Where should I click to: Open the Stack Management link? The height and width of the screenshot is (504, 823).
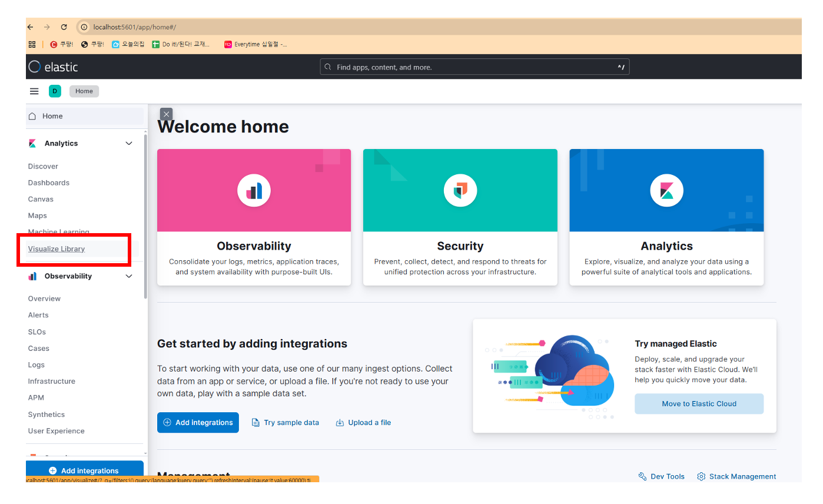coord(736,476)
